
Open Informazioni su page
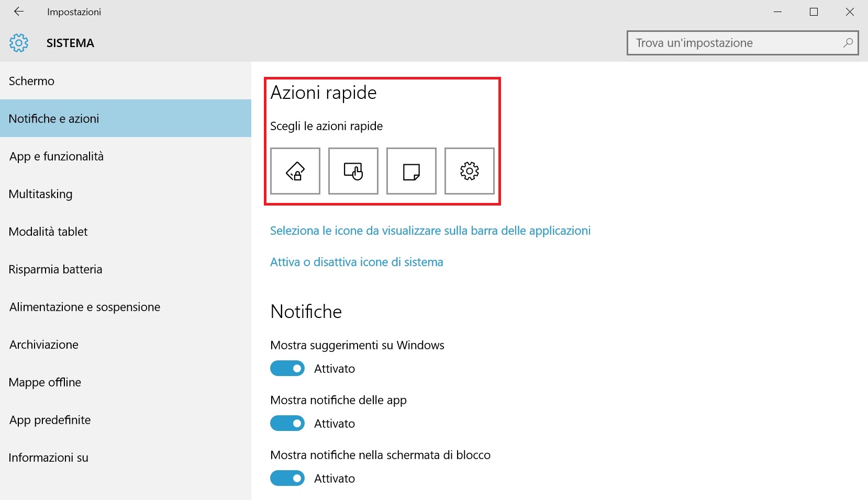(x=126, y=458)
